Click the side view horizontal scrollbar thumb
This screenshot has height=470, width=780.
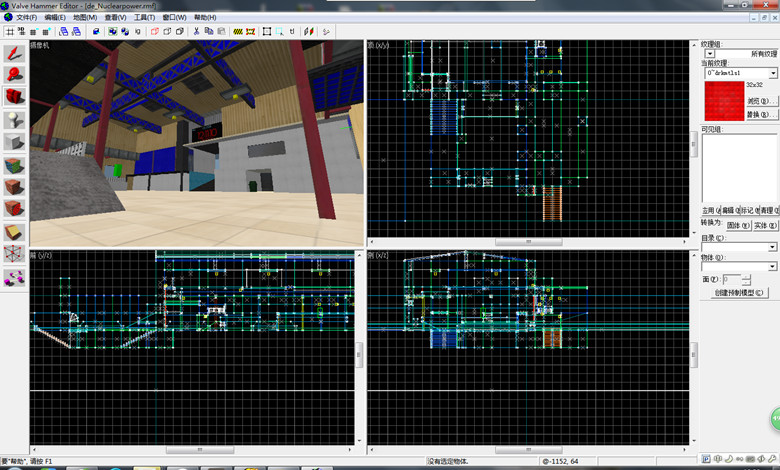pos(528,450)
